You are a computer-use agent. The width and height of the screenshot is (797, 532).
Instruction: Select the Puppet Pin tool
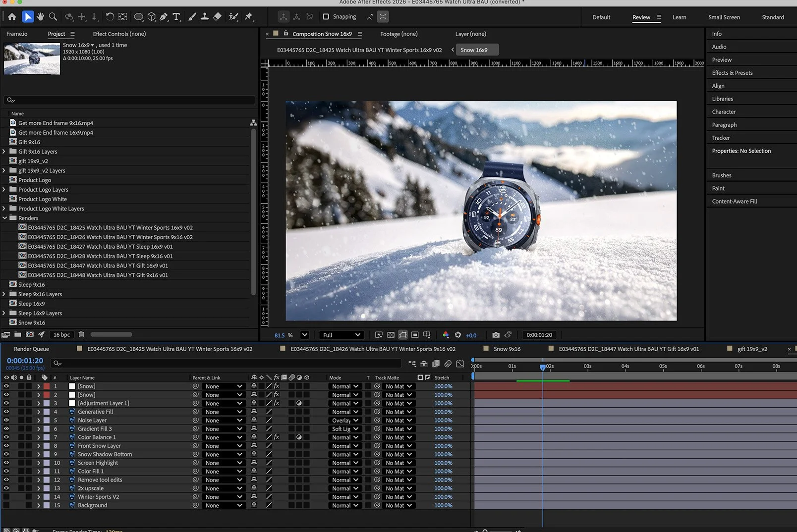(x=249, y=17)
